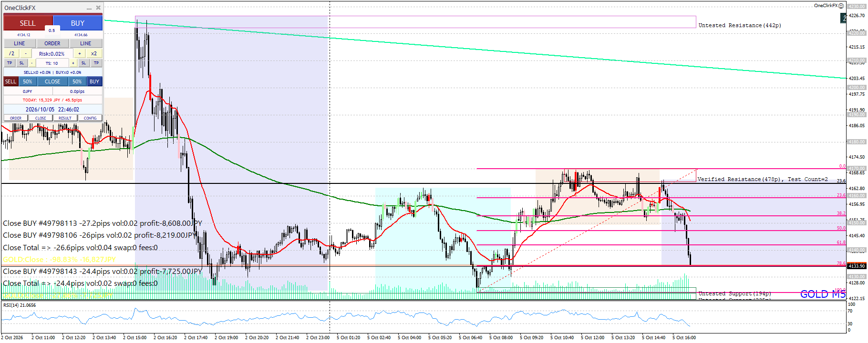
Task: Select the Verified Resistance (478p) label
Action: pyautogui.click(x=739, y=179)
